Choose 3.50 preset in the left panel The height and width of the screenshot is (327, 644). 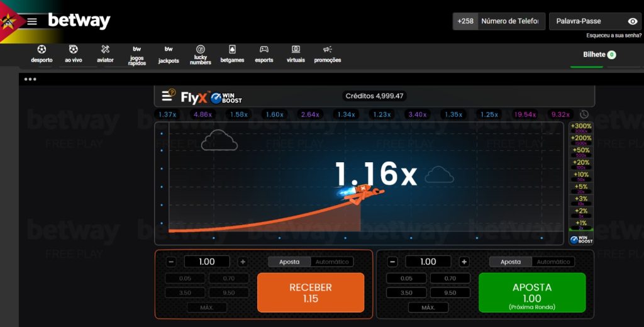pos(185,293)
